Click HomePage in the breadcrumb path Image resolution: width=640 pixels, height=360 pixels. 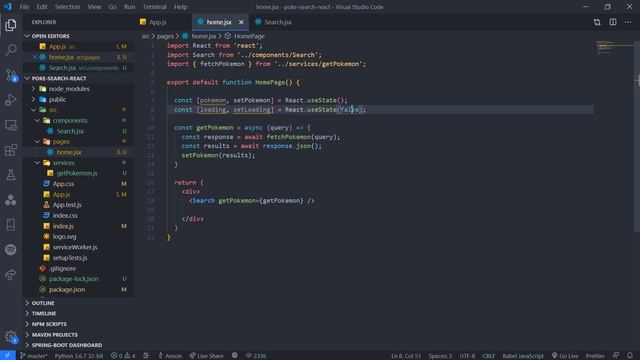(249, 36)
